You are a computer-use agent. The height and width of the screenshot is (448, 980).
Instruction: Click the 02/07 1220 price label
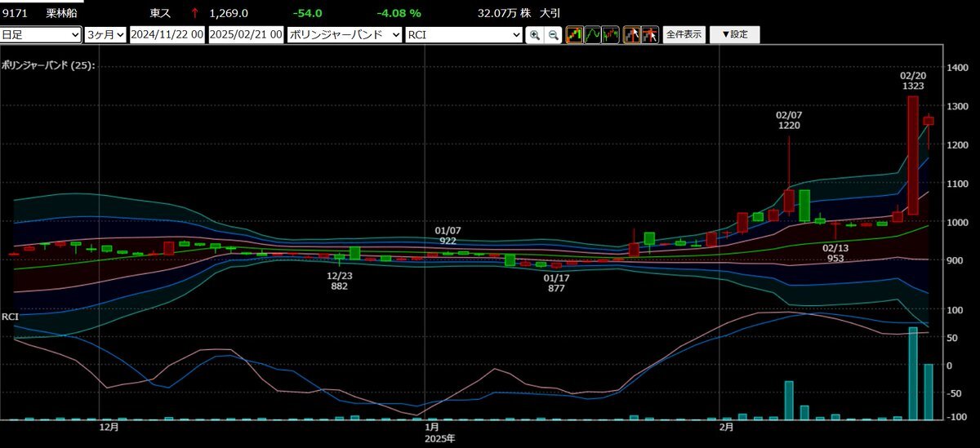(789, 120)
